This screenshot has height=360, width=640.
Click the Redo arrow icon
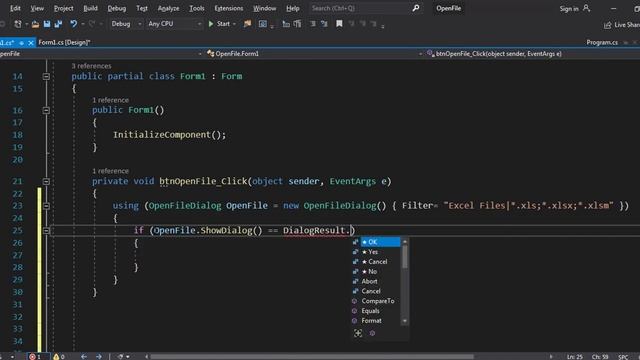pyautogui.click(x=92, y=24)
